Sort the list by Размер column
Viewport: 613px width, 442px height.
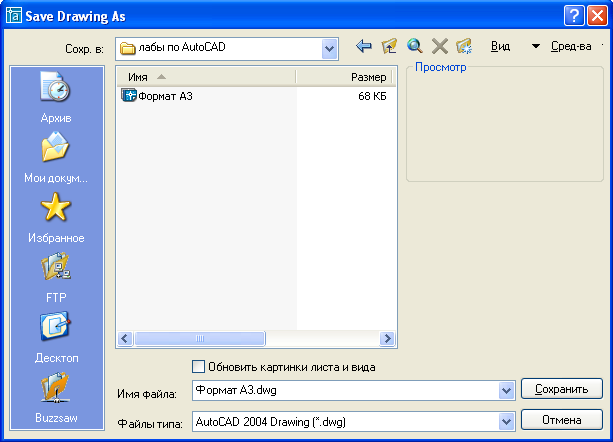pos(346,77)
